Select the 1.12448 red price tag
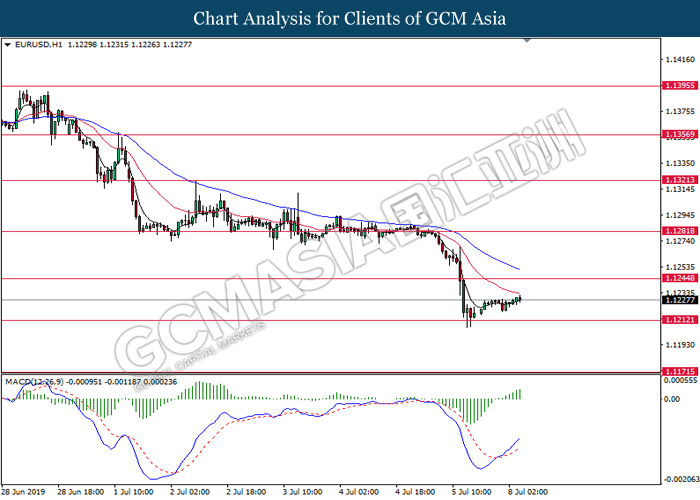700x500 pixels. point(677,279)
